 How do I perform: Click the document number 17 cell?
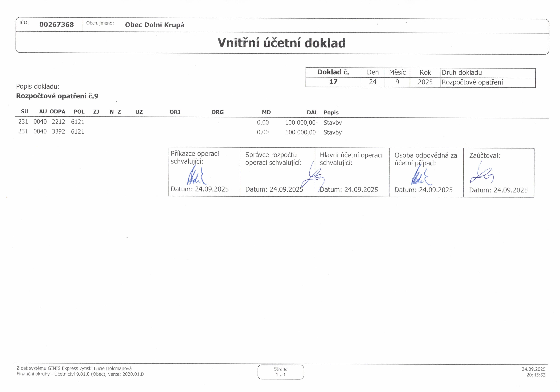(333, 82)
